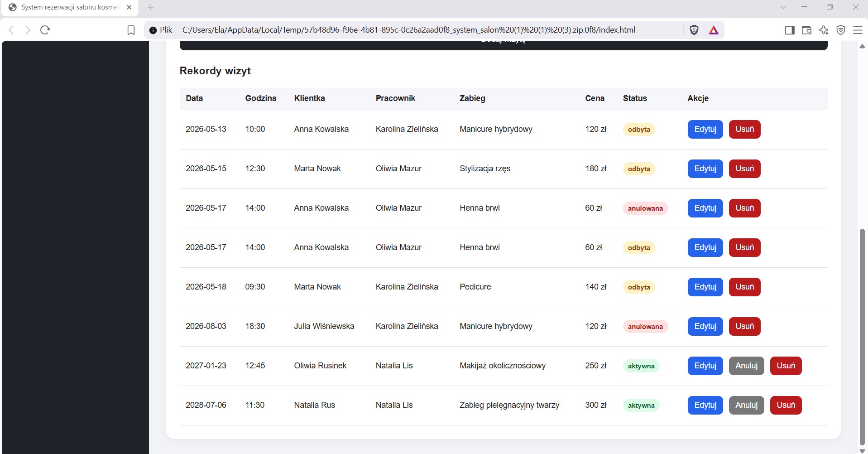Edit Julia Wiśniewska's visit
This screenshot has height=454, width=868.
click(x=705, y=326)
